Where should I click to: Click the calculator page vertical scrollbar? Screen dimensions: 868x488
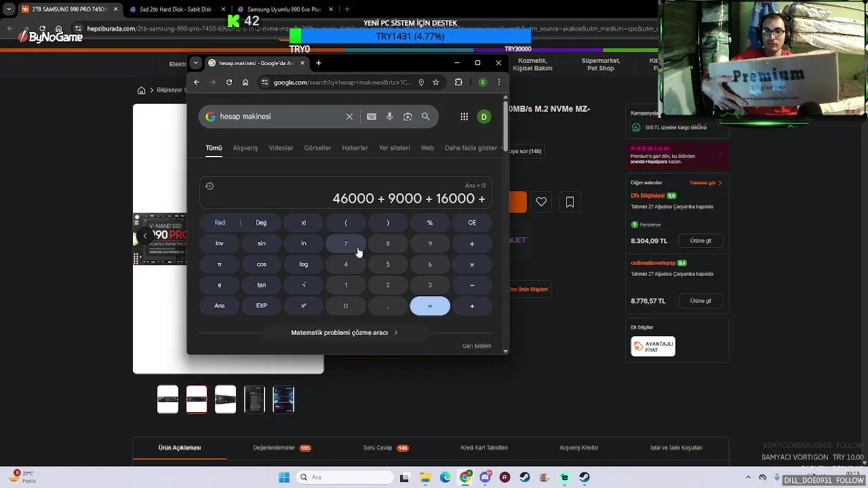505,125
